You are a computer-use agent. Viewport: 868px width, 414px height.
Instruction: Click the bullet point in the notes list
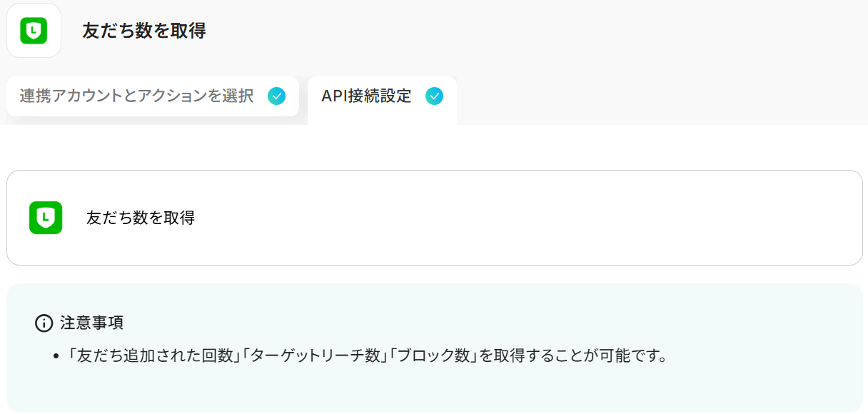56,356
